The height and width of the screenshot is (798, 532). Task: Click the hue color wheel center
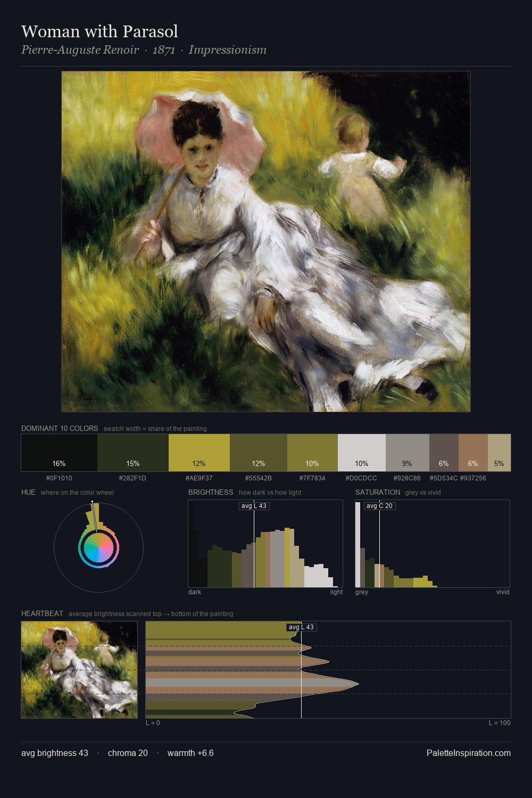(x=98, y=547)
